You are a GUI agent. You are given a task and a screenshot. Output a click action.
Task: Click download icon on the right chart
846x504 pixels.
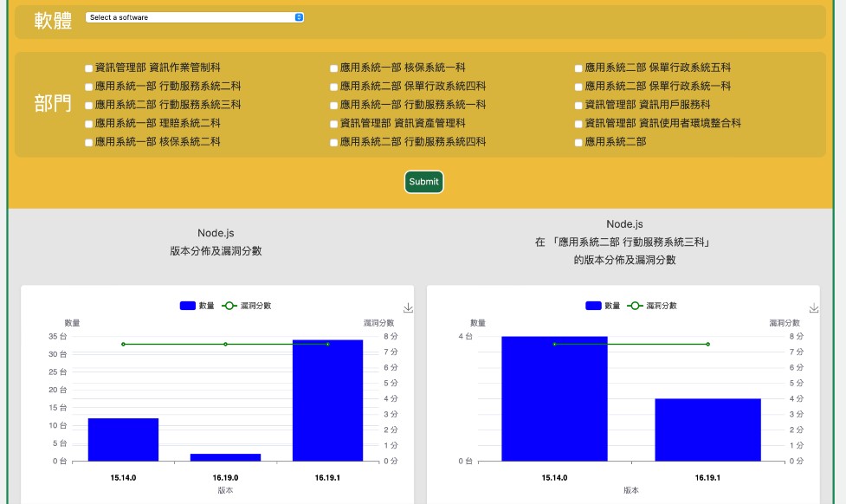(813, 307)
